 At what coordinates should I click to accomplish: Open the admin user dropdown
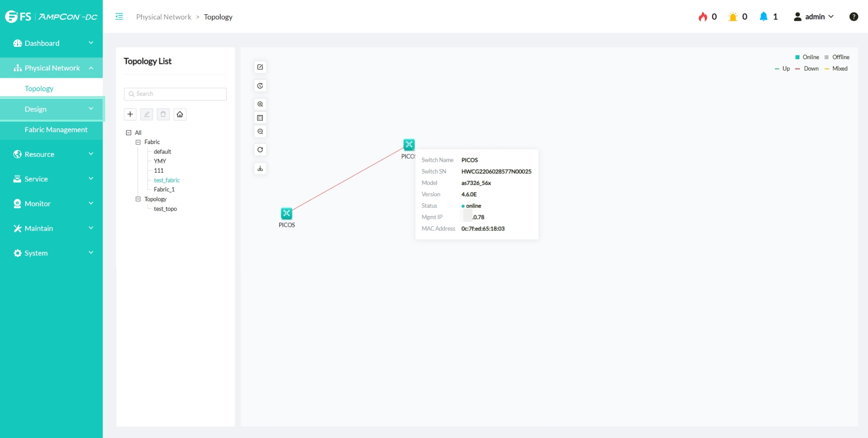[x=814, y=17]
